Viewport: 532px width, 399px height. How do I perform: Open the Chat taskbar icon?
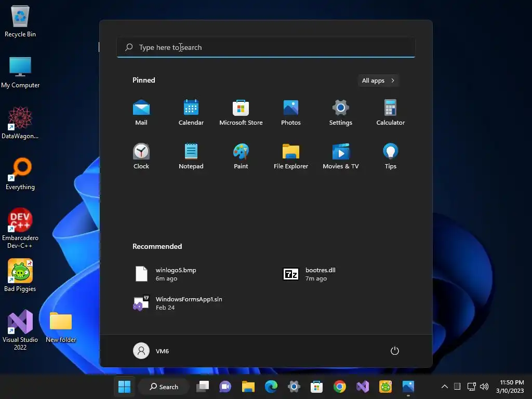pyautogui.click(x=225, y=387)
